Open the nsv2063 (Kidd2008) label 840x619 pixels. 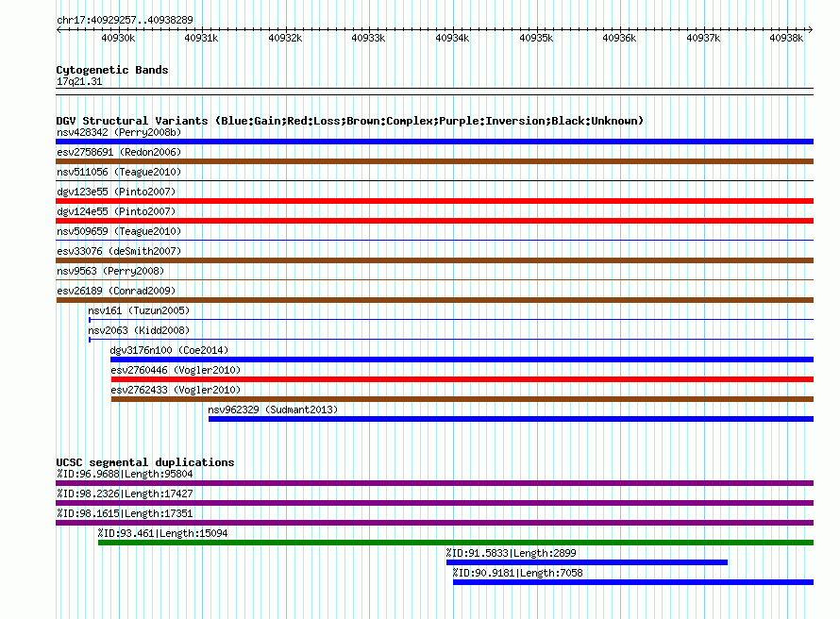tap(139, 330)
